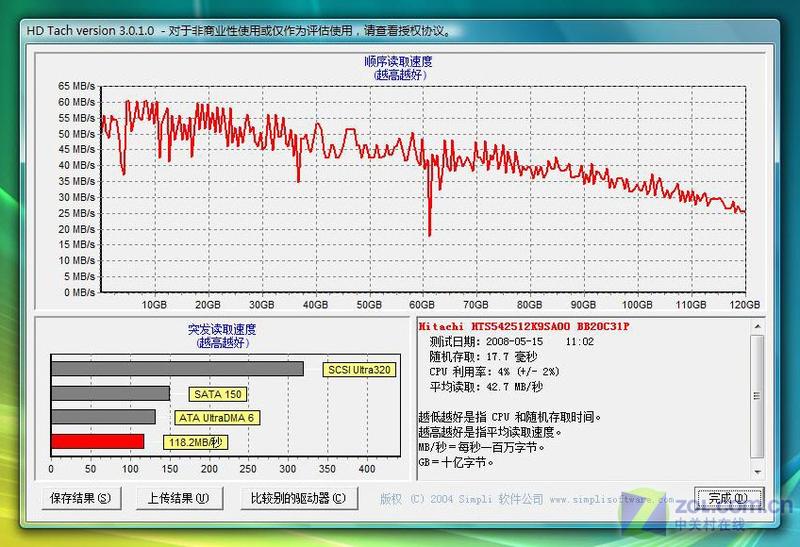Click the 60GB axis label
Viewport: 800px width, 547px height.
(422, 305)
